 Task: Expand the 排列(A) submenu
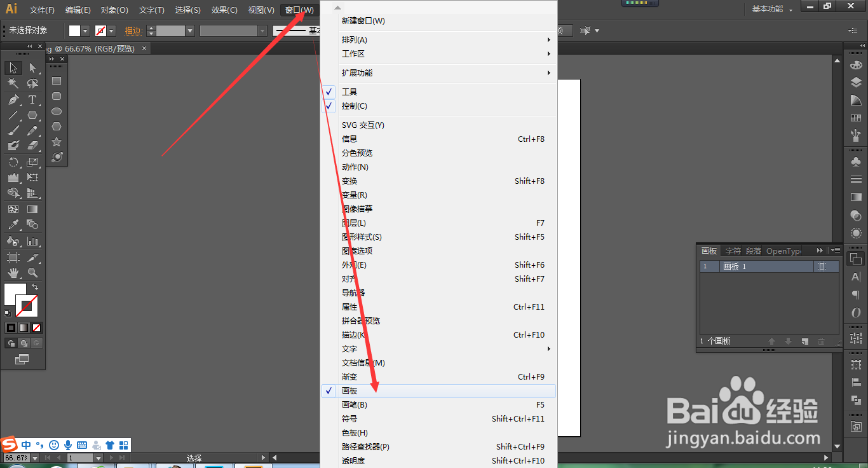coord(438,40)
